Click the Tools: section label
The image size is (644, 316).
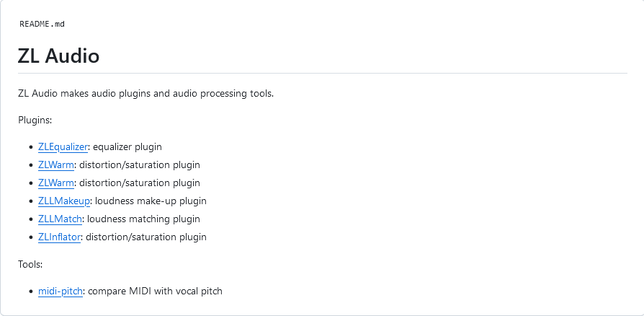(30, 265)
